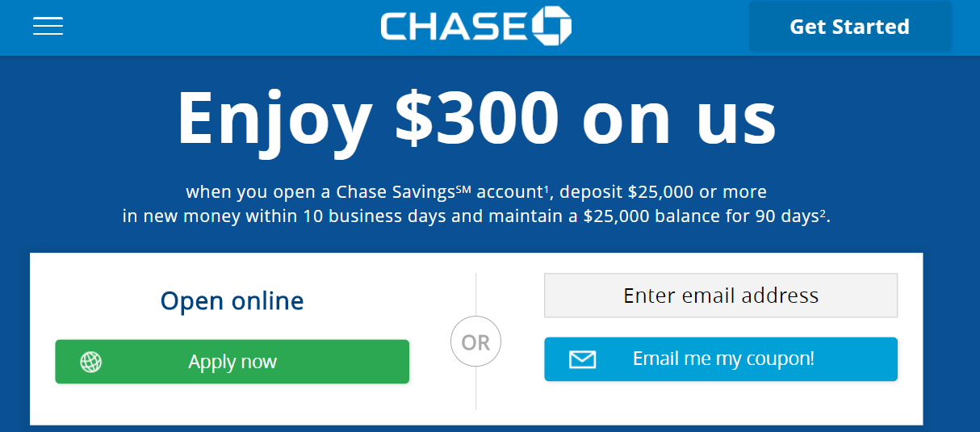This screenshot has height=432, width=980.
Task: Click the Get Started button
Action: [x=849, y=27]
